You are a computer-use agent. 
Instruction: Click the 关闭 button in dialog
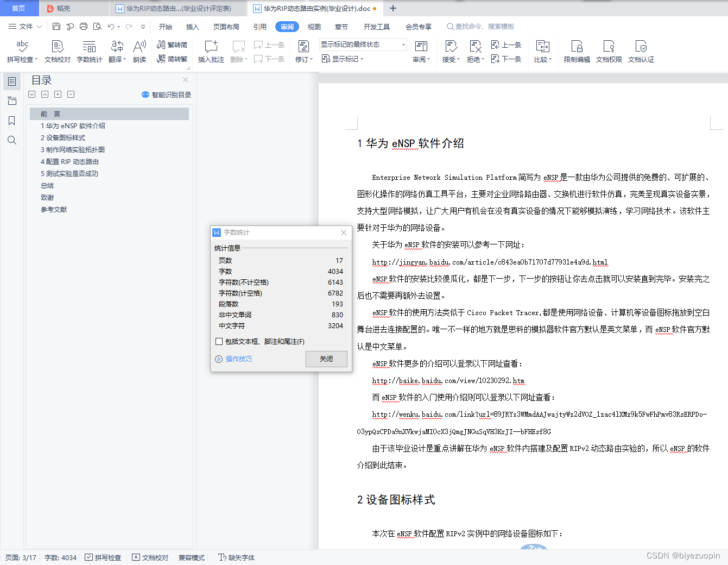click(x=326, y=359)
